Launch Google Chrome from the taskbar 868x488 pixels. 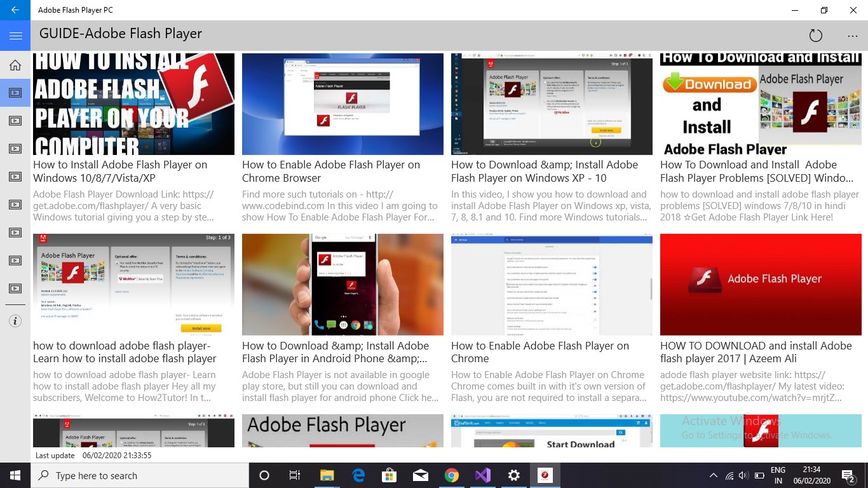click(x=451, y=475)
